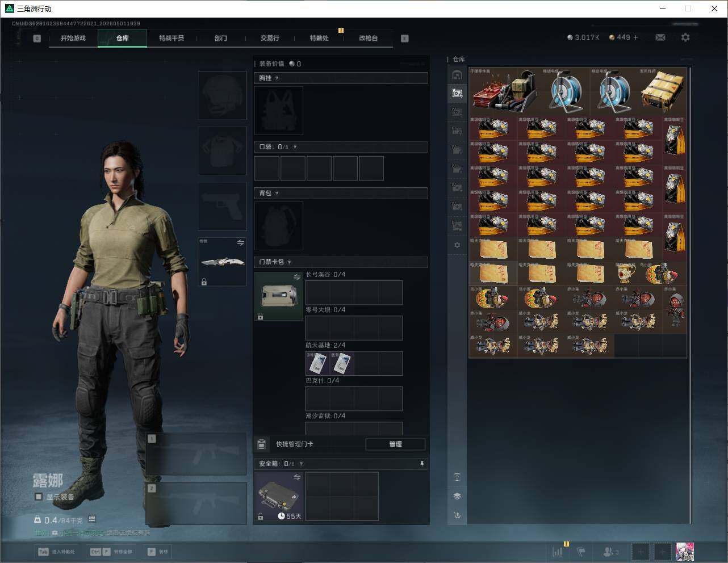Open the 开始游戏 tab
The height and width of the screenshot is (563, 728).
click(73, 38)
